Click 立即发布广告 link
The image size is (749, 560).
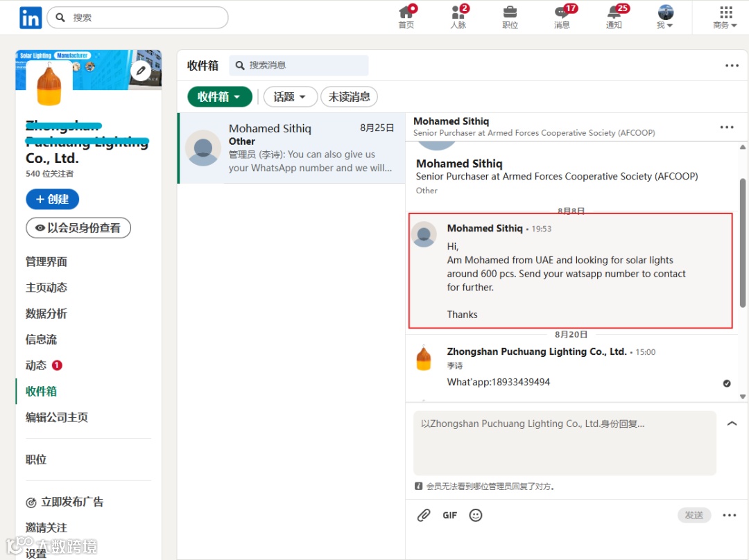coord(64,502)
